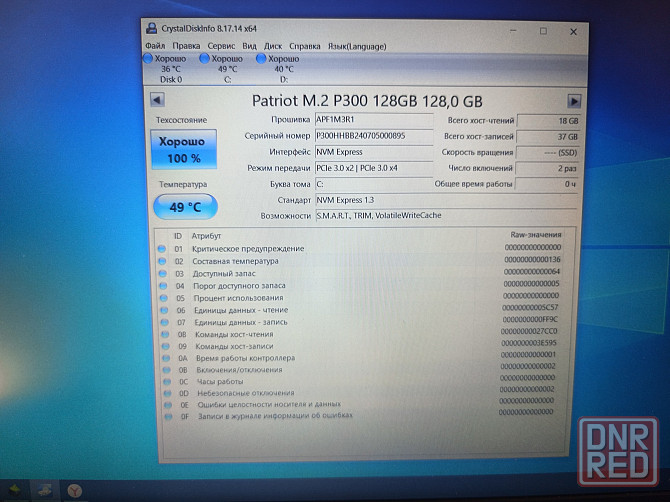
Task: Click status dot icon for attribute 05
Action: (164, 298)
